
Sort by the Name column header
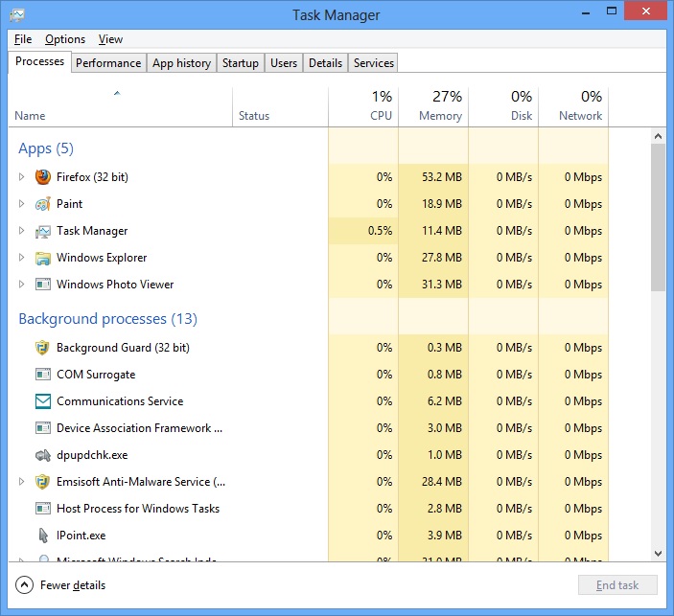[x=120, y=107]
